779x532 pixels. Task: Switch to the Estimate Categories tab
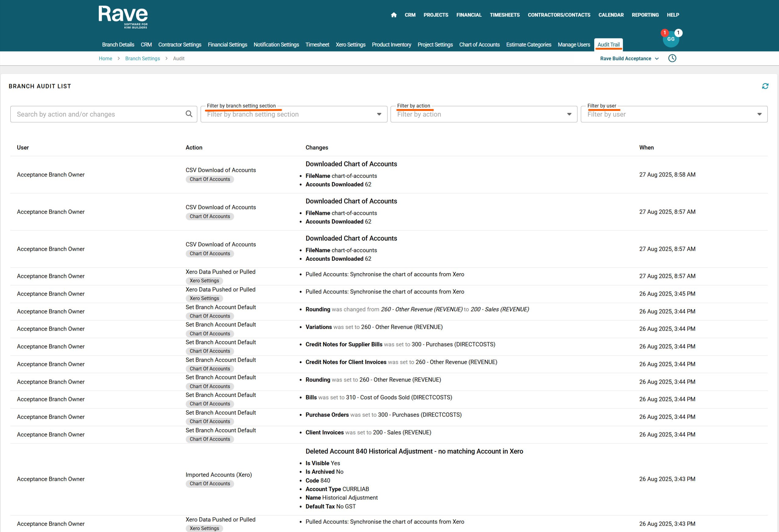pyautogui.click(x=528, y=44)
